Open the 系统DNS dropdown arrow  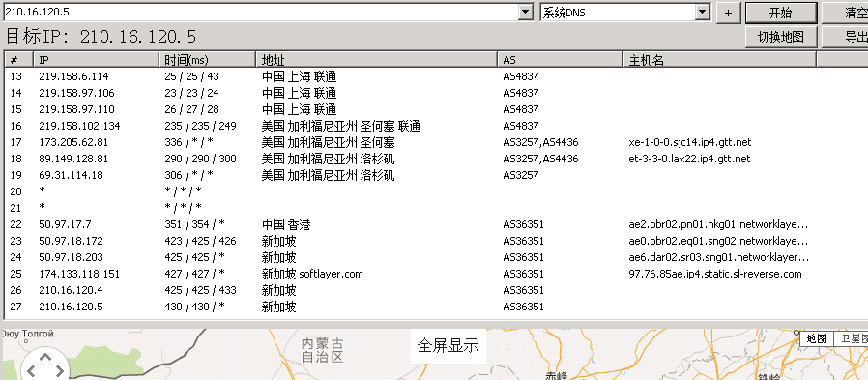coord(702,13)
